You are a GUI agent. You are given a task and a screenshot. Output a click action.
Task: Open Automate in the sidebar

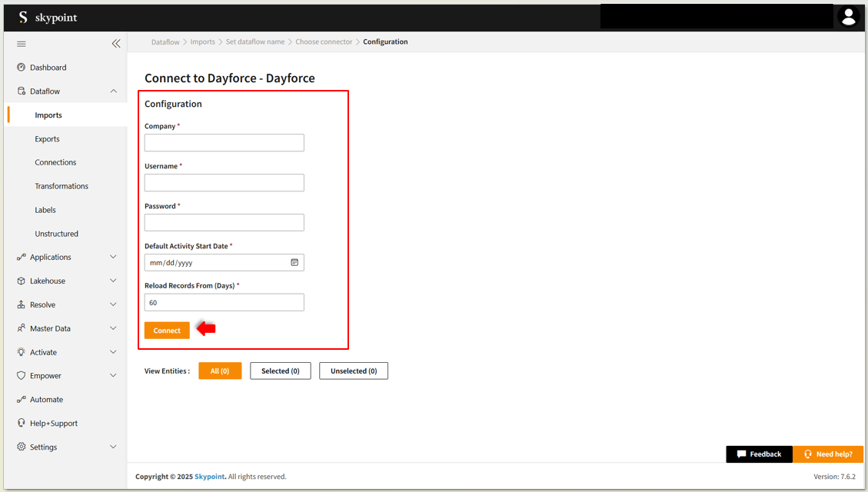click(x=46, y=400)
